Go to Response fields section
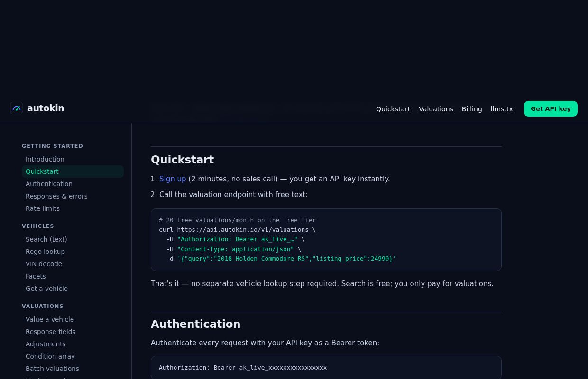 (x=73, y=332)
